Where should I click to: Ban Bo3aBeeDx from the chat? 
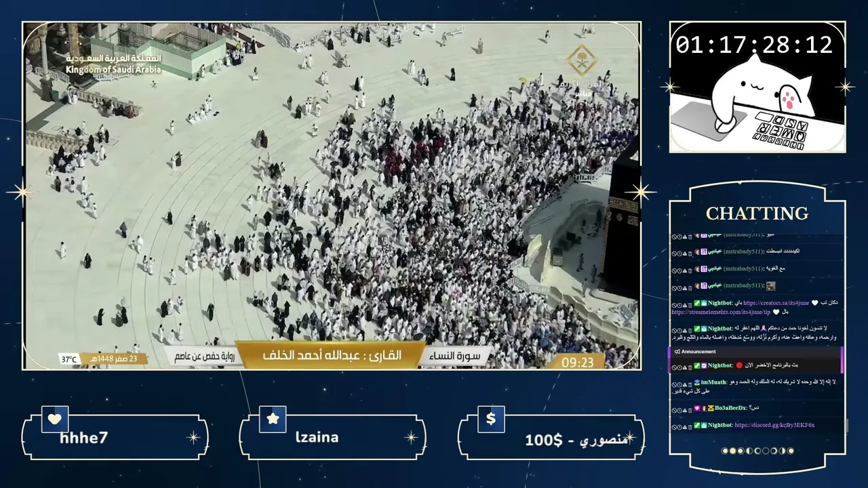pyautogui.click(x=674, y=409)
